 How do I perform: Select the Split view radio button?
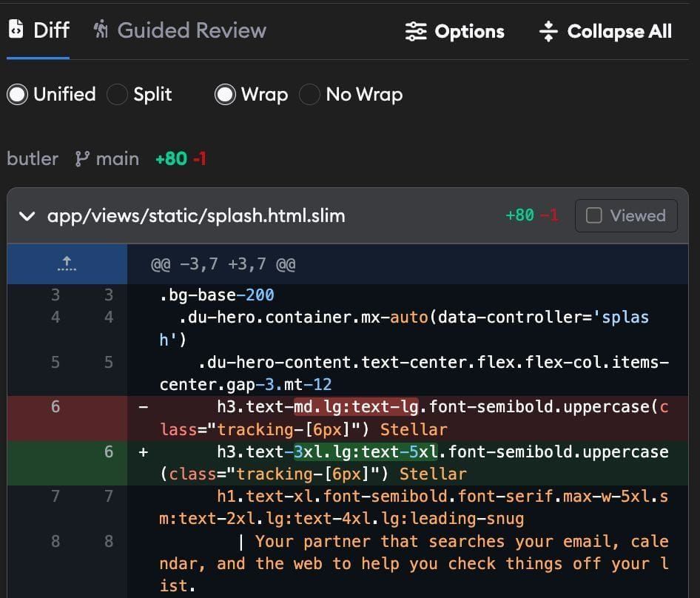tap(116, 95)
